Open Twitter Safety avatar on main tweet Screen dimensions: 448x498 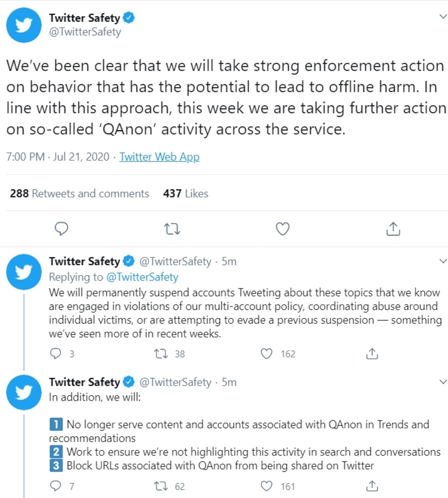23,25
